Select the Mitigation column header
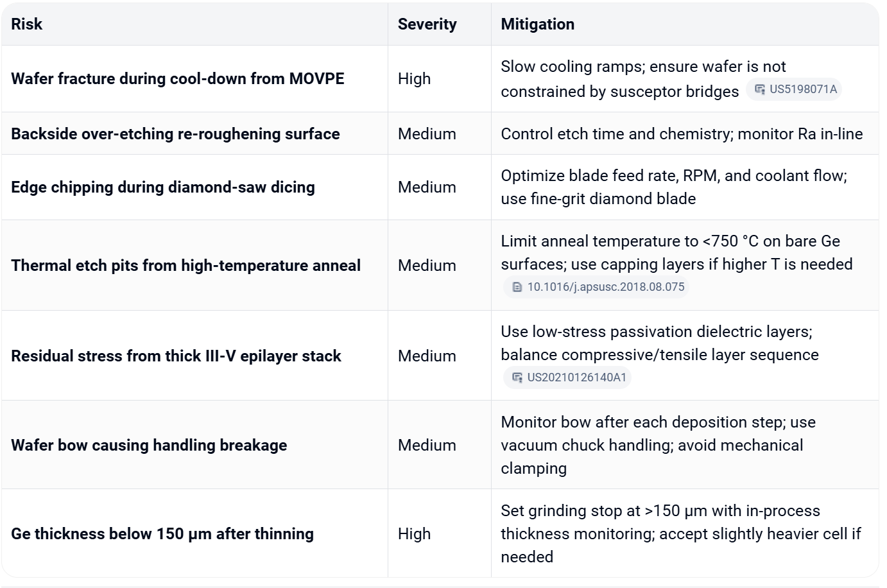 tap(538, 24)
